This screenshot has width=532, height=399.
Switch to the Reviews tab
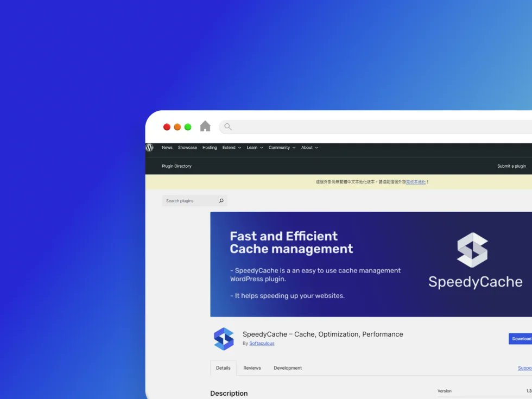coord(252,368)
